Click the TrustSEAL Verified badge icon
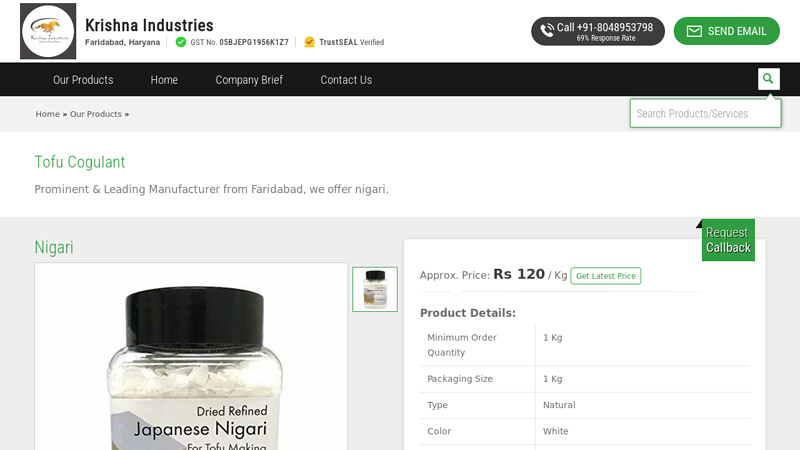 tap(310, 42)
